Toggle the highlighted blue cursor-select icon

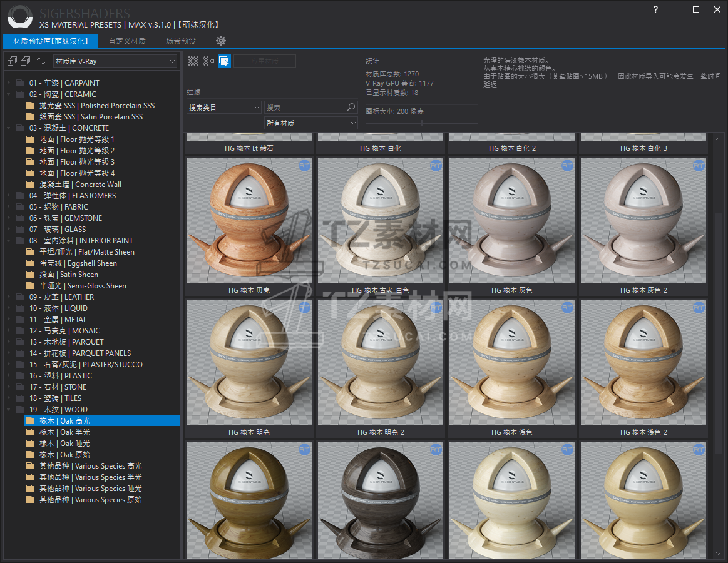pos(224,61)
